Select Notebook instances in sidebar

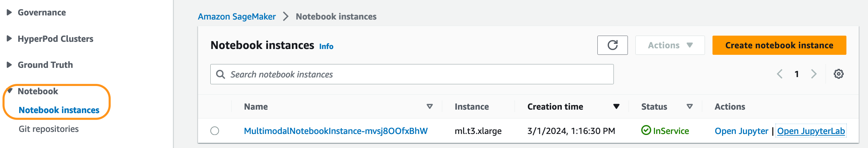pyautogui.click(x=59, y=110)
